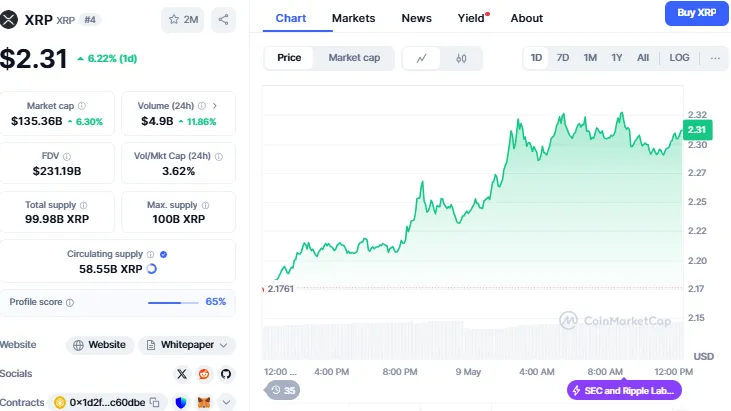Click the blue shield icon beside contract
The height and width of the screenshot is (411, 731).
[x=181, y=402]
